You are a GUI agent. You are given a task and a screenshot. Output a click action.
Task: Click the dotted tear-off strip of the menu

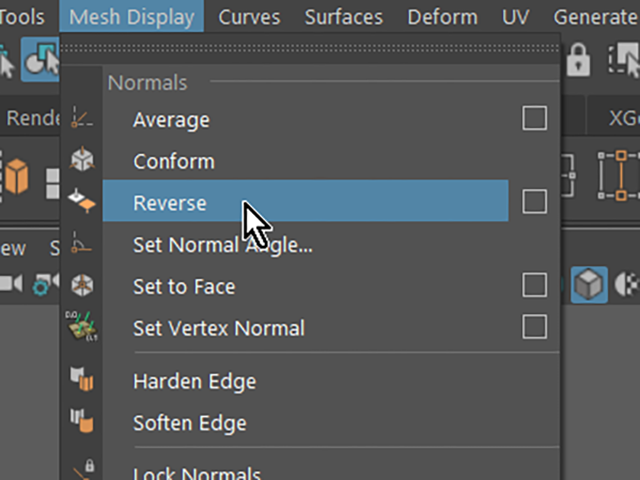click(310, 49)
